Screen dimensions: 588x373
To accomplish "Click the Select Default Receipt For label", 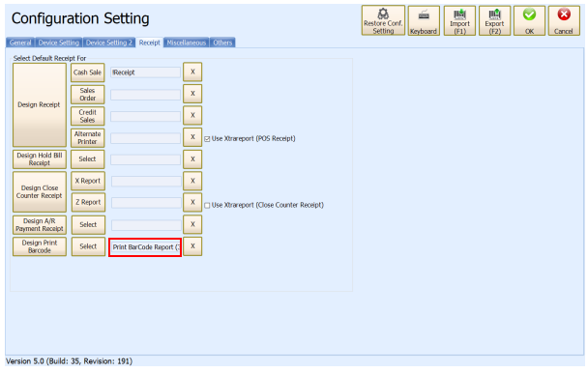I will pyautogui.click(x=49, y=59).
